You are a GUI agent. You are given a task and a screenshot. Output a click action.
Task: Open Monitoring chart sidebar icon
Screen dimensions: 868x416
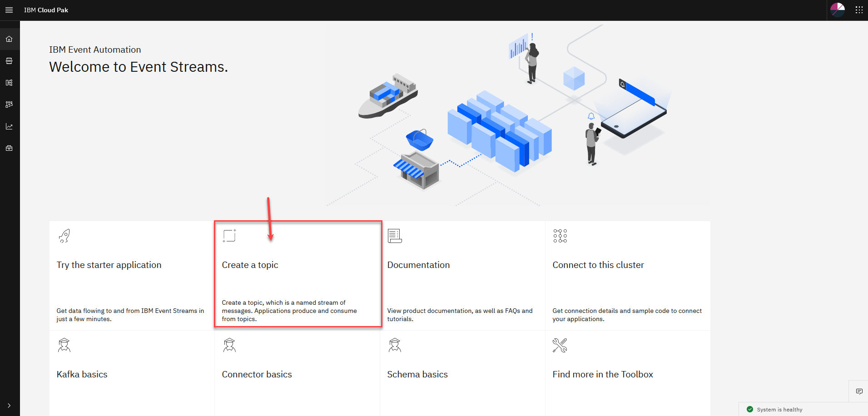tap(9, 126)
